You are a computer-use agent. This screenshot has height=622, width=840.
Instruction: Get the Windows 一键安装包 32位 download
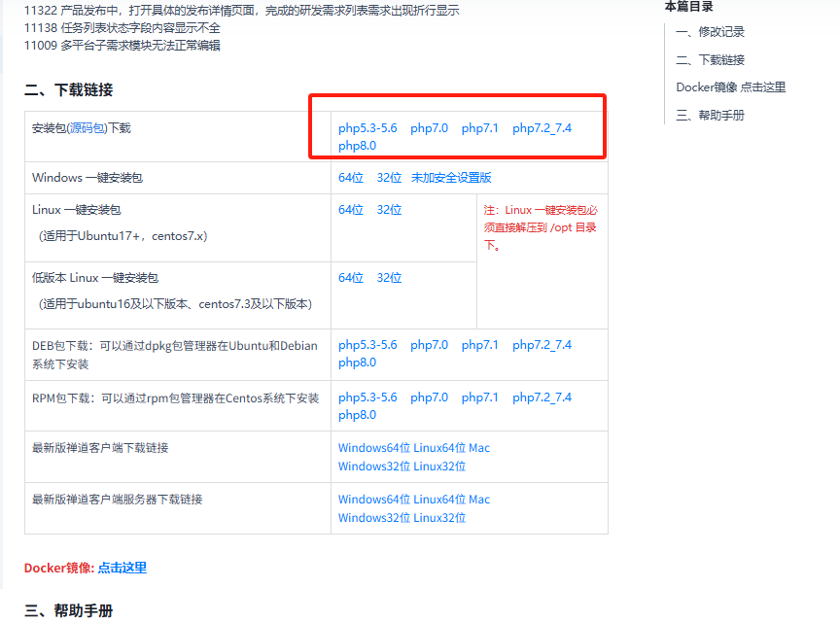coord(389,178)
